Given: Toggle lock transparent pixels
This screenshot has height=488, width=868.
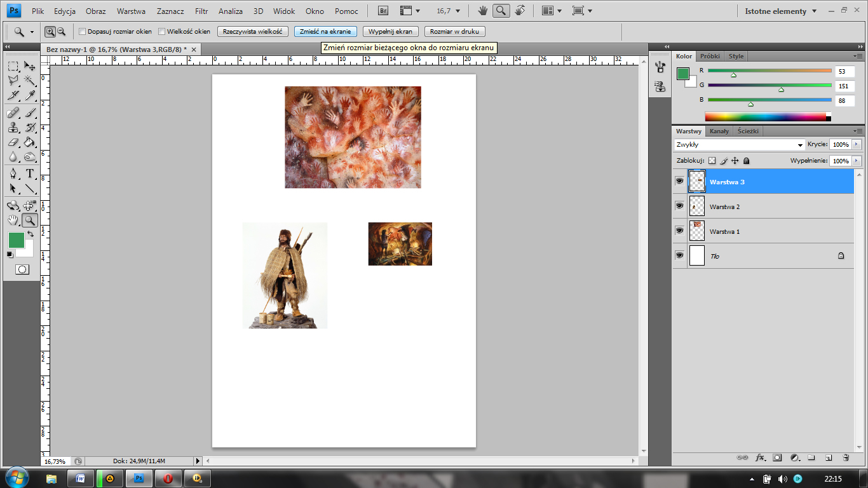Looking at the screenshot, I should pos(712,161).
